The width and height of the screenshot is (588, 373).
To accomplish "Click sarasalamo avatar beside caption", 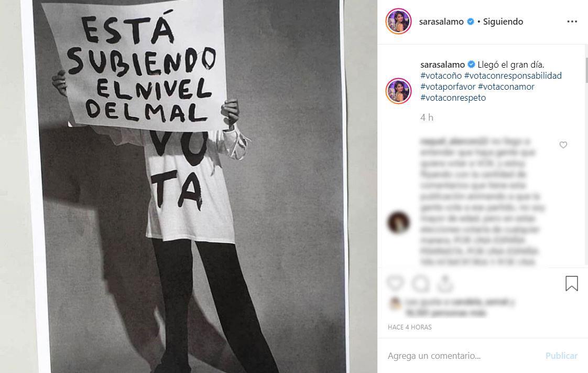I will tap(398, 91).
